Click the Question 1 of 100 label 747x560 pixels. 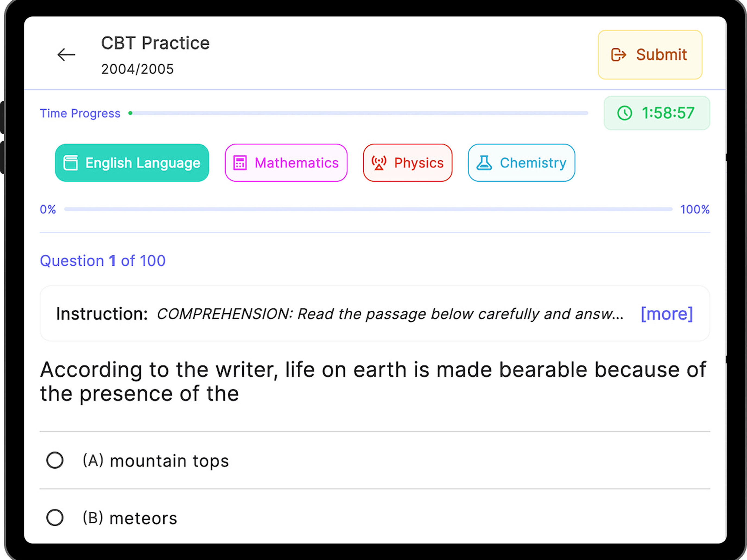point(103,261)
